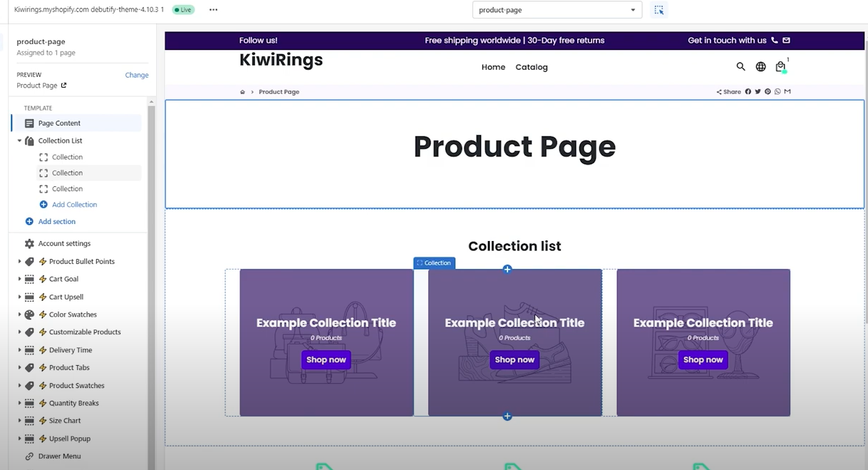Open the Product Page preview external link icon
Screen dimensions: 868x470
click(63, 86)
